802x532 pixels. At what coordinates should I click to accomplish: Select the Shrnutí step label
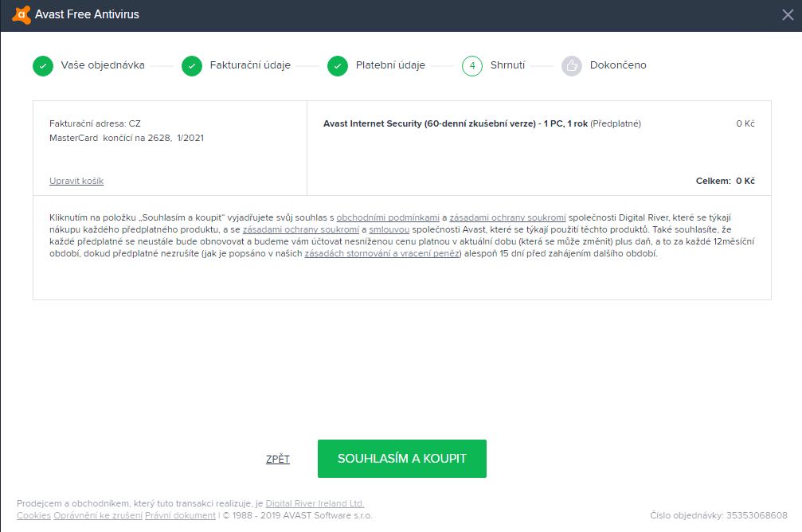(x=507, y=65)
